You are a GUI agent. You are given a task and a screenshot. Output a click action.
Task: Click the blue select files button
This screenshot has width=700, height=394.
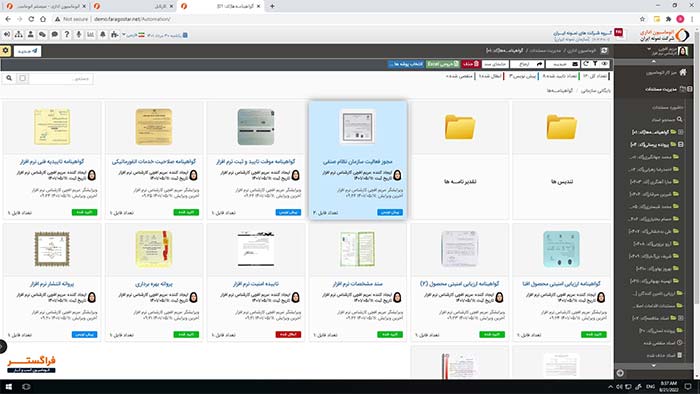pos(406,64)
